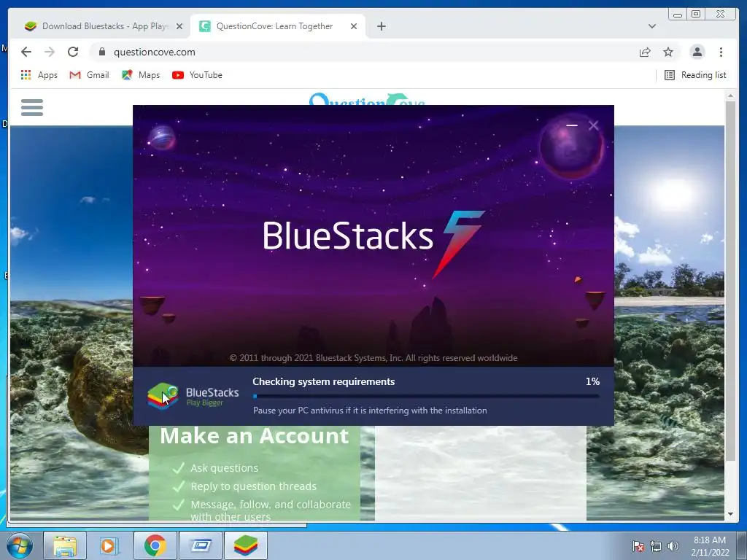This screenshot has height=560, width=747.
Task: Open File Explorer from the taskbar
Action: 65,545
